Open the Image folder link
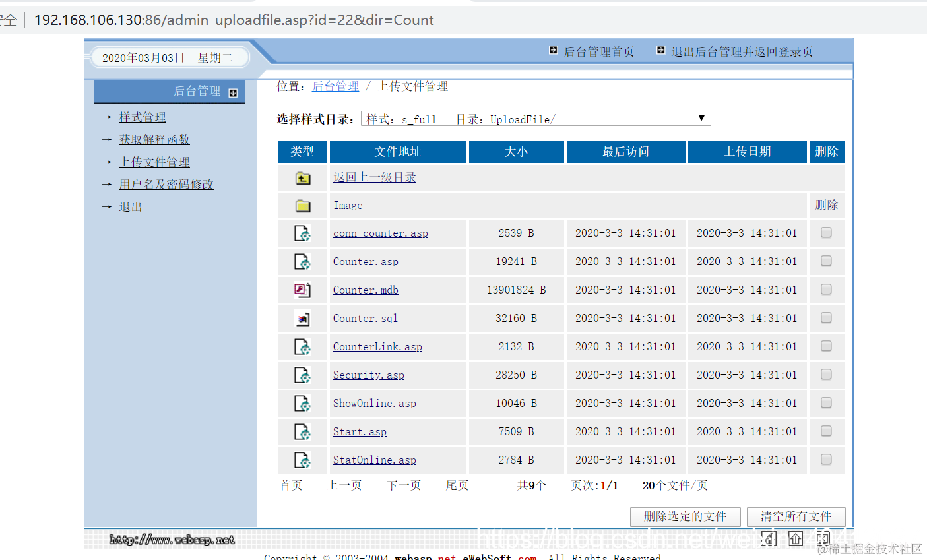927x560 pixels. [x=348, y=206]
